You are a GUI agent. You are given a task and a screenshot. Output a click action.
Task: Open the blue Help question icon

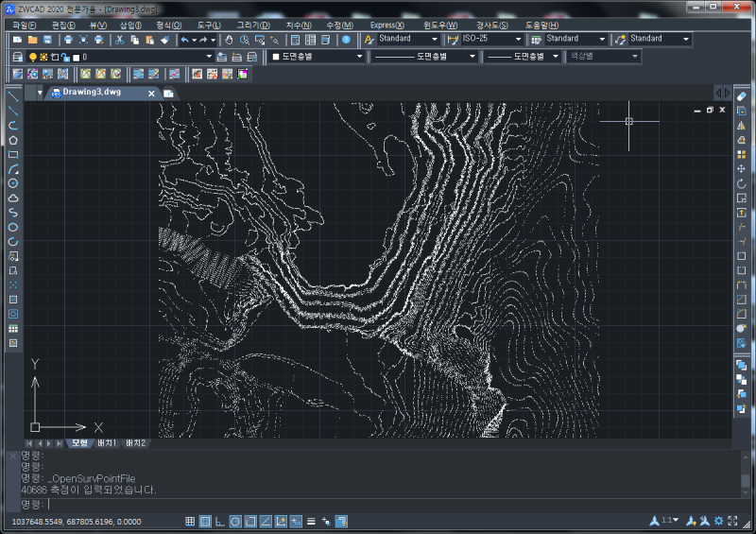[x=346, y=40]
